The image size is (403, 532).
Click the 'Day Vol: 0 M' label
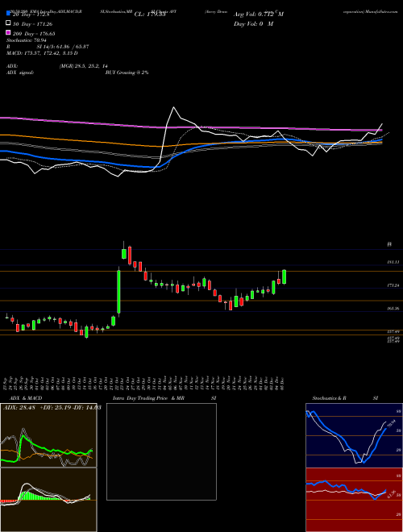click(x=253, y=23)
